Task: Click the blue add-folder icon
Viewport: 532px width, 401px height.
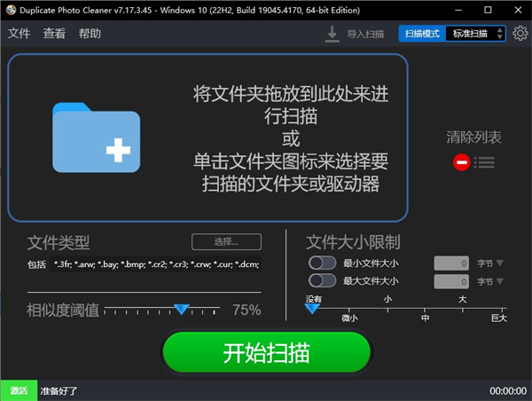Action: click(x=96, y=138)
